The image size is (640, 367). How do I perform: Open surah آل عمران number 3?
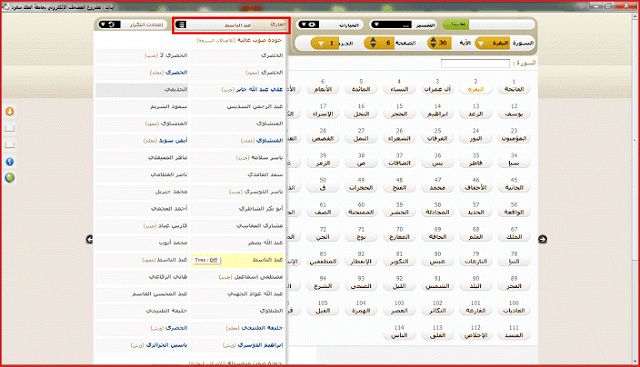[x=437, y=89]
